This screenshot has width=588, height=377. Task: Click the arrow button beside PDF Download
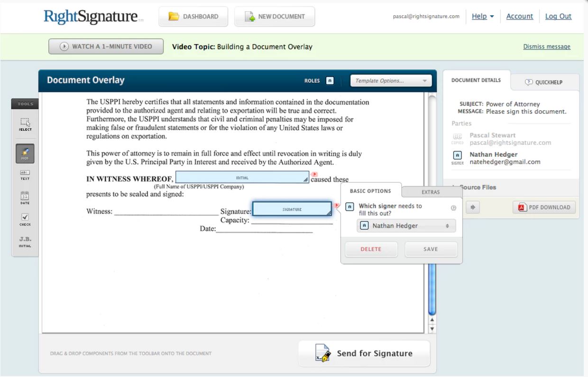pos(473,207)
